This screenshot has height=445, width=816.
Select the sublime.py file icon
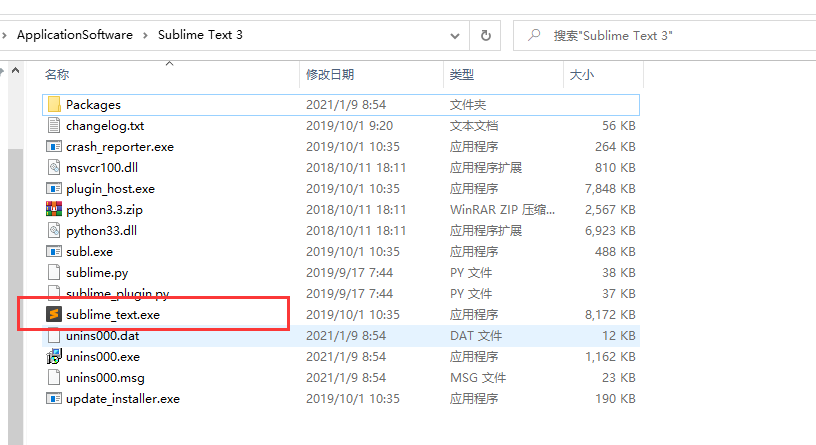click(x=54, y=272)
